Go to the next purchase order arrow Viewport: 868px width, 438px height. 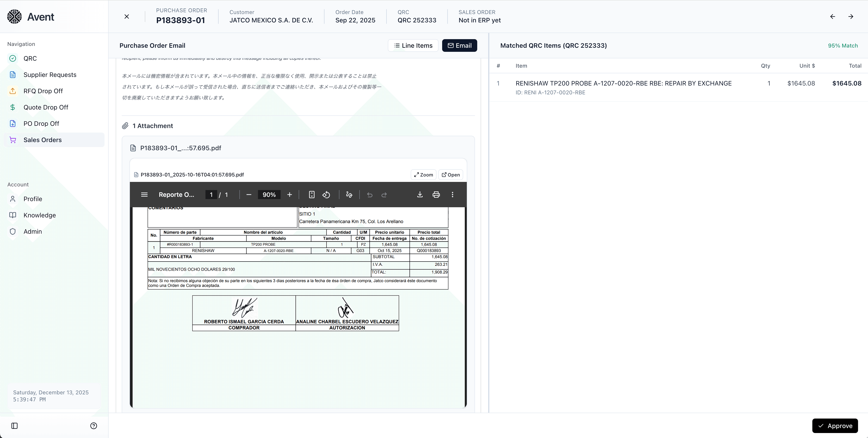coord(851,17)
